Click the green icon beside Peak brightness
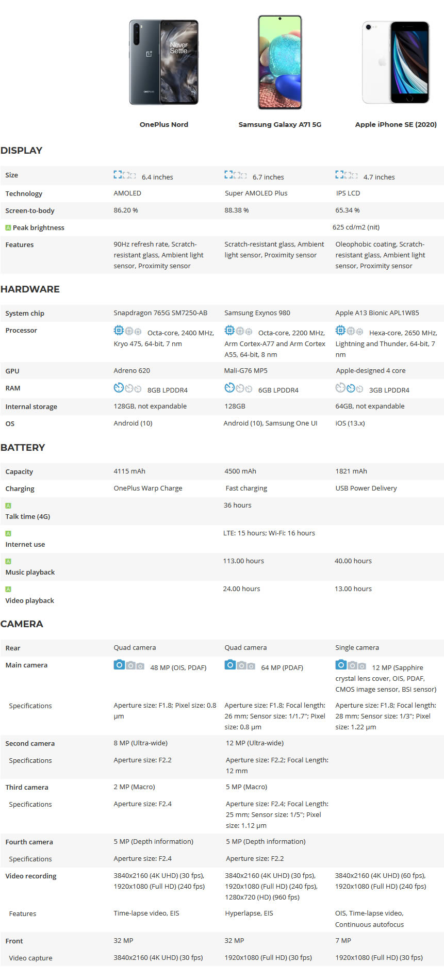The width and height of the screenshot is (444, 980). click(8, 227)
